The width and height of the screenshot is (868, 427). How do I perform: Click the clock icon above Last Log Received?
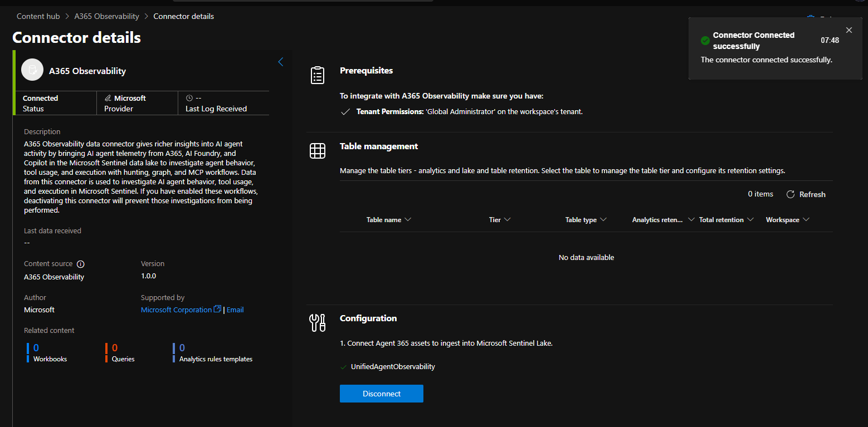pos(189,98)
